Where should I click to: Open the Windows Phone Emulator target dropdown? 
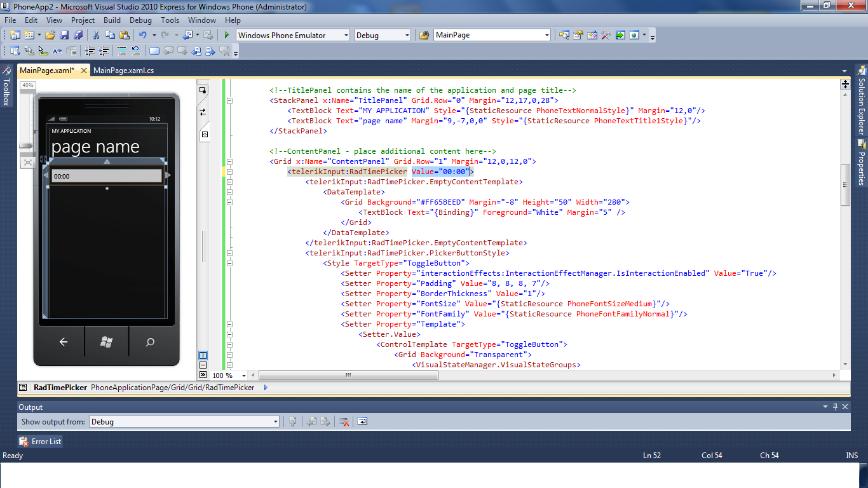click(293, 35)
